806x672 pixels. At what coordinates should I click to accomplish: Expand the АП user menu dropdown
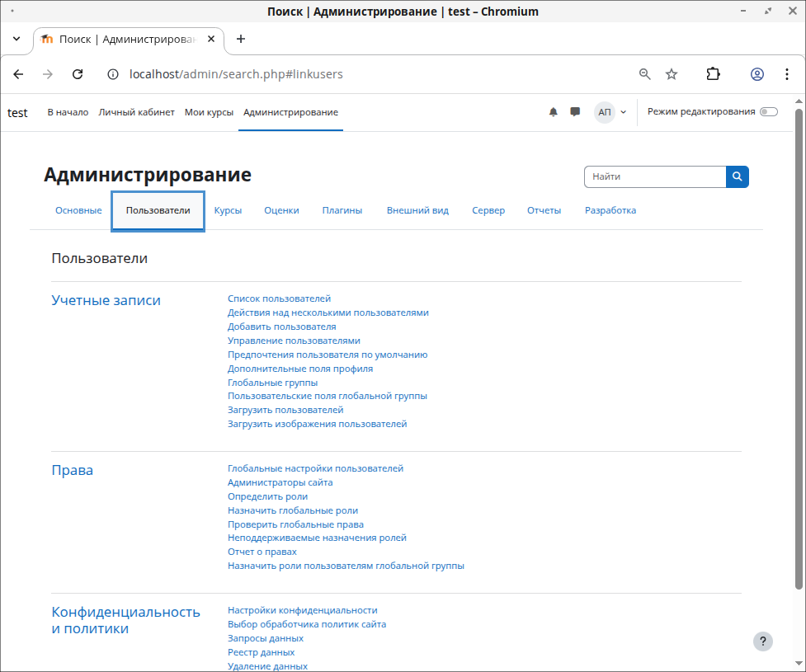coord(611,112)
